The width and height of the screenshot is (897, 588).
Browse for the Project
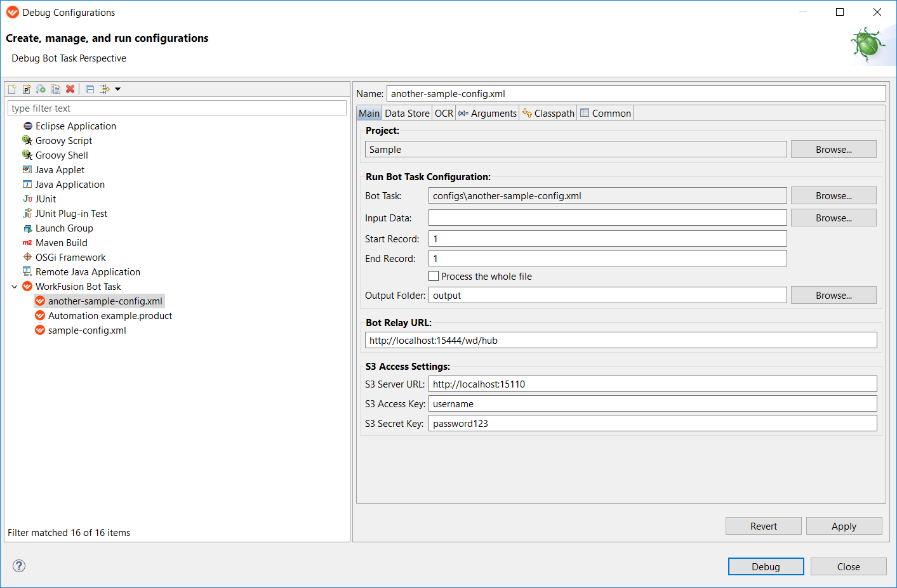point(834,150)
